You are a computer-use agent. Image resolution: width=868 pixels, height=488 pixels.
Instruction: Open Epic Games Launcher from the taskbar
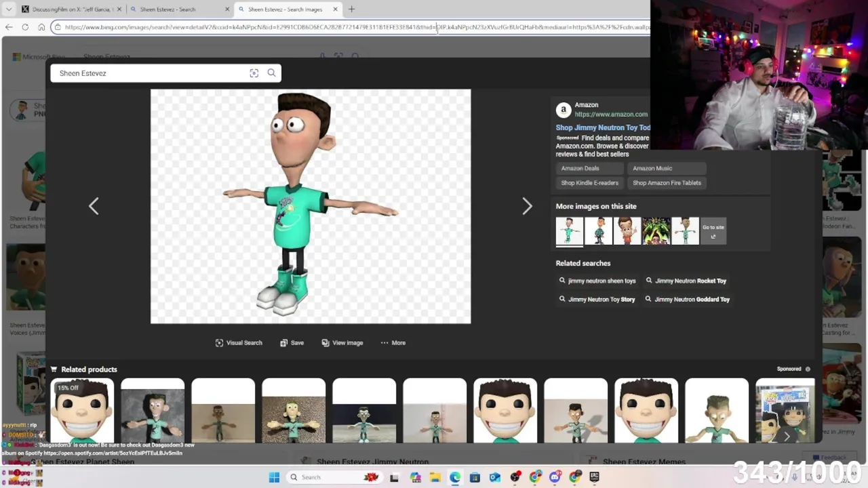(595, 477)
